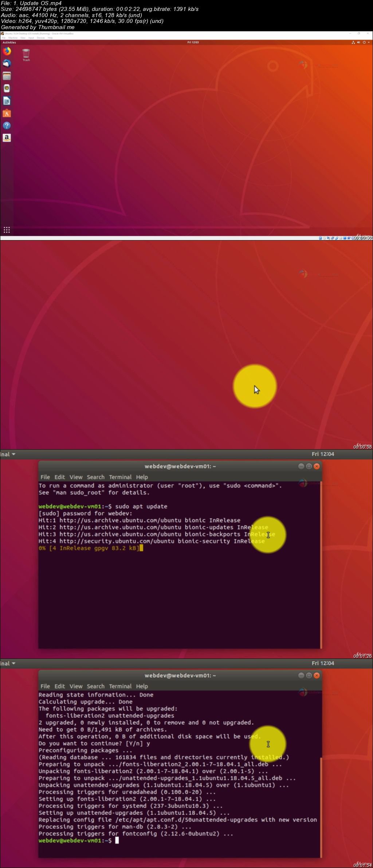
Task: Click 'Do you want to continue? [Y/n] y' line
Action: [x=94, y=743]
